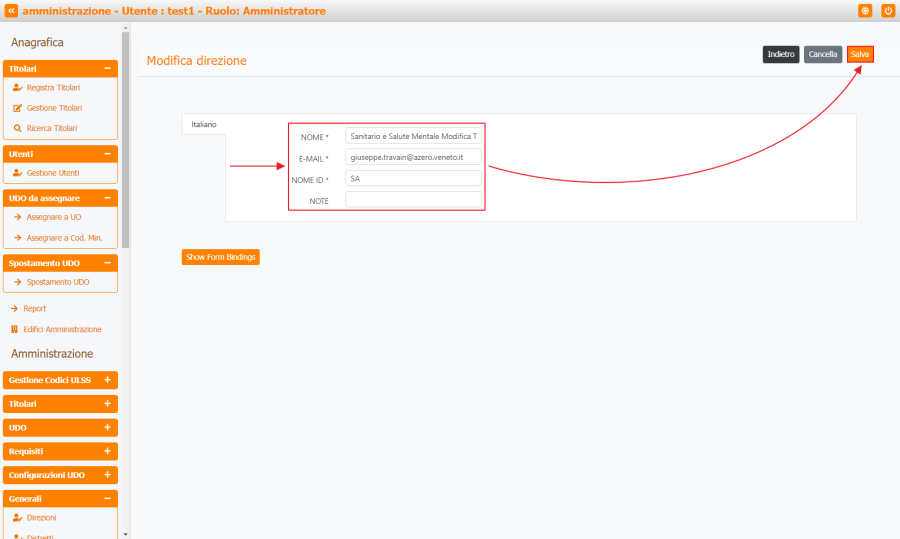Open Gestione Utenti in sidebar

coord(53,173)
